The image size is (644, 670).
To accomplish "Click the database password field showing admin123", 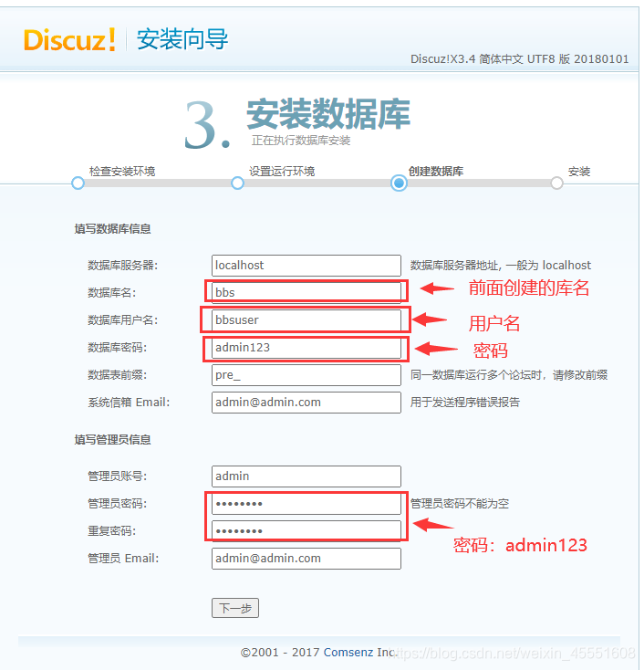I will click(x=306, y=348).
